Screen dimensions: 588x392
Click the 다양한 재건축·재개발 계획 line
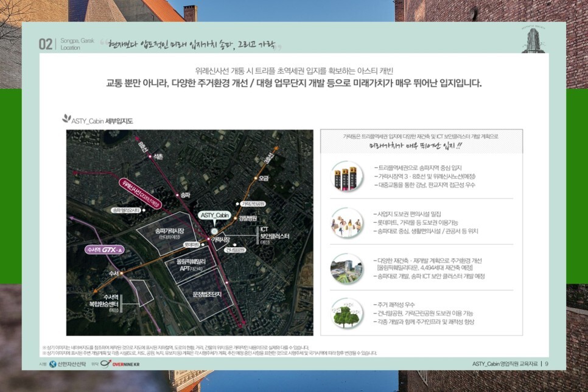pyautogui.click(x=427, y=261)
